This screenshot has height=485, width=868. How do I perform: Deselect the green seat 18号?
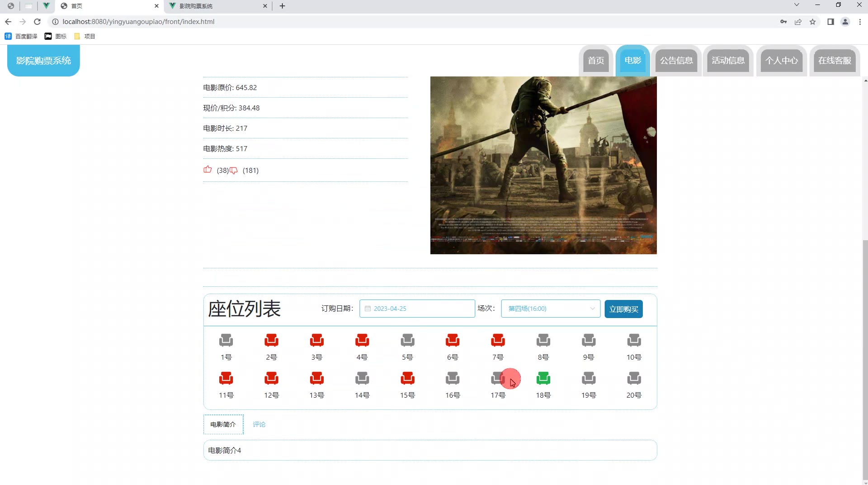click(543, 378)
